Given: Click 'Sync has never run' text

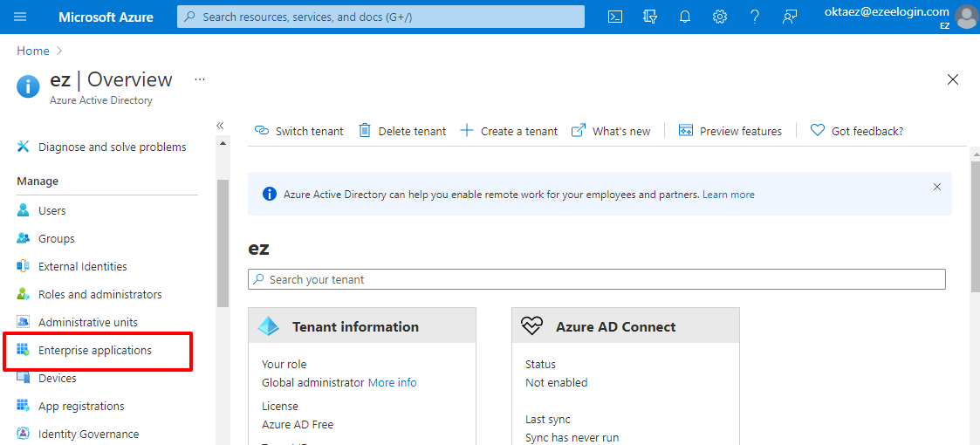Looking at the screenshot, I should [572, 437].
